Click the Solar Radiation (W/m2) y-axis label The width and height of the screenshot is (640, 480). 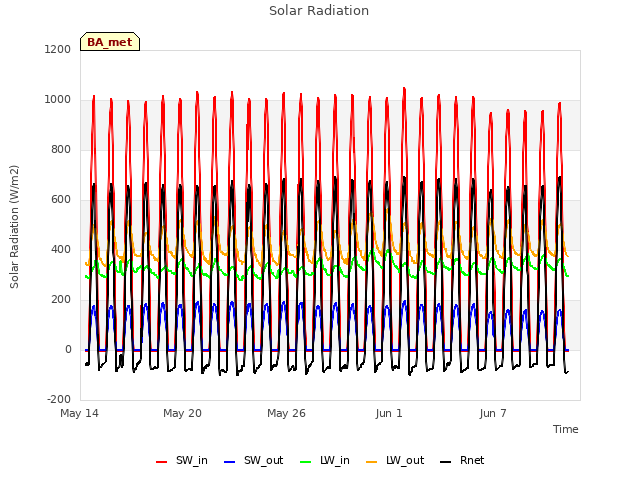tap(14, 227)
